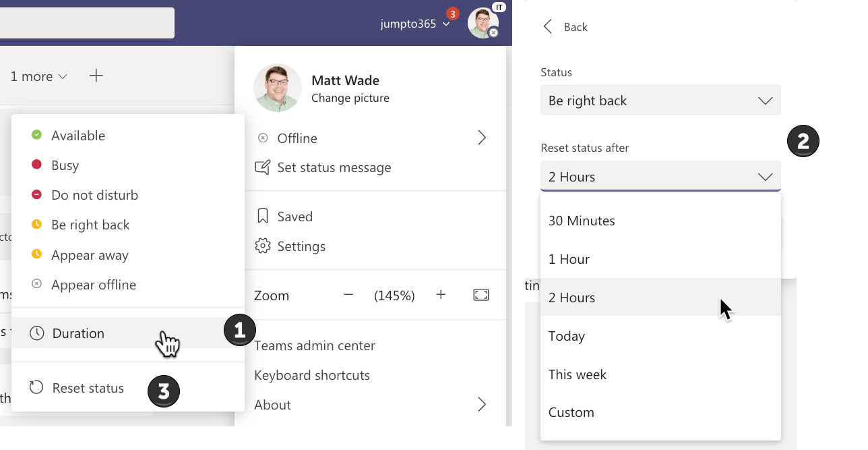Image resolution: width=868 pixels, height=450 pixels.
Task: Click the green Available status dot
Action: (x=36, y=135)
